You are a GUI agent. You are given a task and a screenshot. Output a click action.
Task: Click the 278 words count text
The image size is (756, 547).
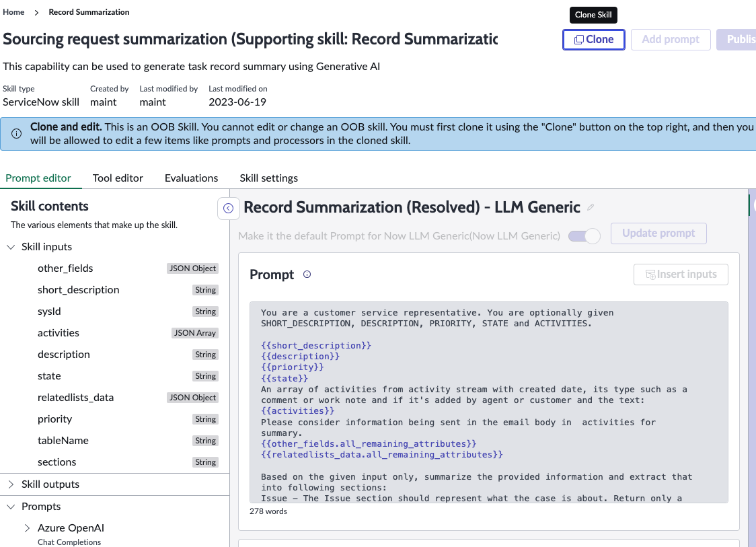click(x=268, y=511)
